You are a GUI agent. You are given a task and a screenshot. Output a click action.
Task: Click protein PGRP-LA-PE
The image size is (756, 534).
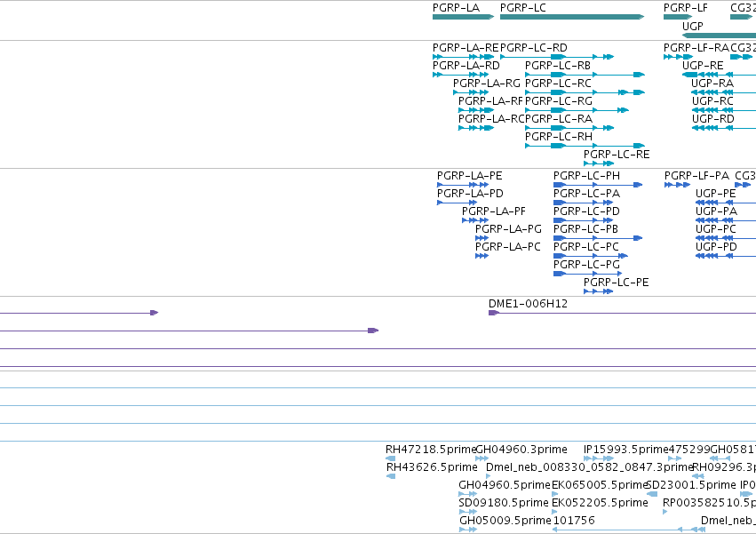point(463,185)
